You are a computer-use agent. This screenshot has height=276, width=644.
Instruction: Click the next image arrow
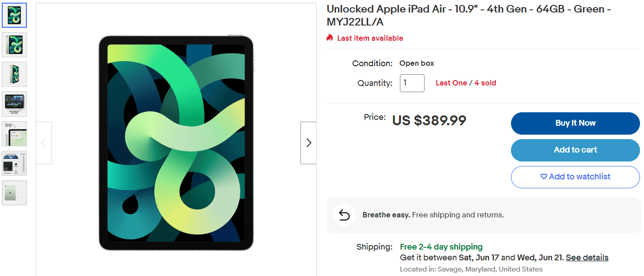pos(308,143)
